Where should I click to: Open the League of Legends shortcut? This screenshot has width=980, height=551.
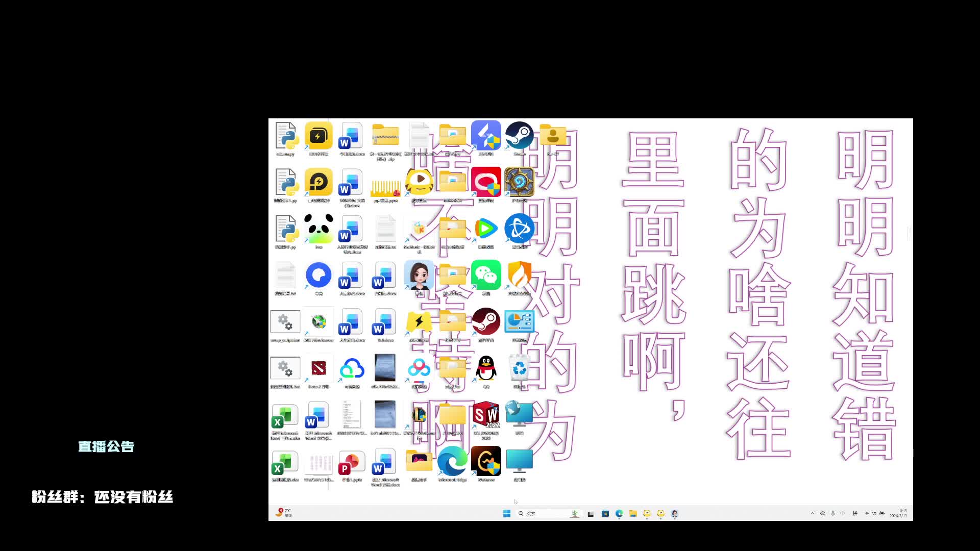pyautogui.click(x=419, y=415)
